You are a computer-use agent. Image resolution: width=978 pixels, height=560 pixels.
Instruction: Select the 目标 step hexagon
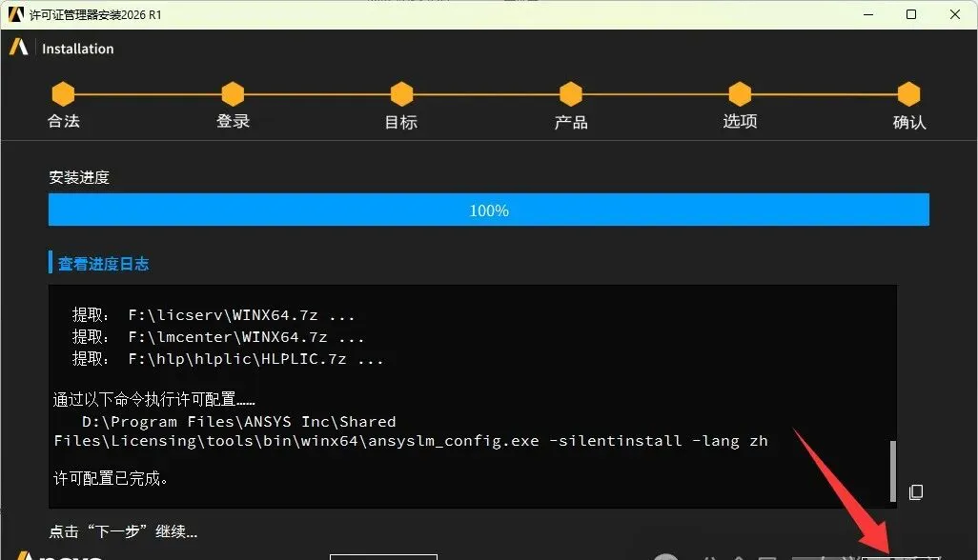click(x=401, y=94)
